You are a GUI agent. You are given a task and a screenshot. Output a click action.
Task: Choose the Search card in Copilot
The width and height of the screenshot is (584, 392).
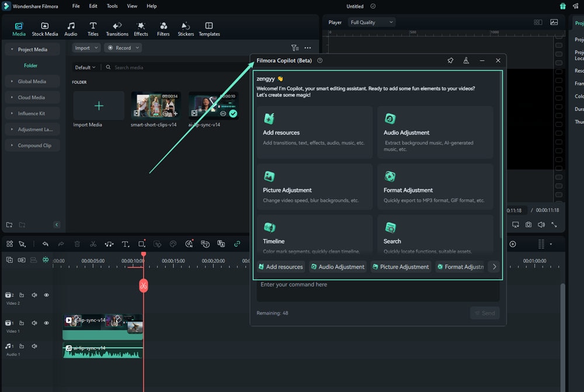(x=435, y=235)
